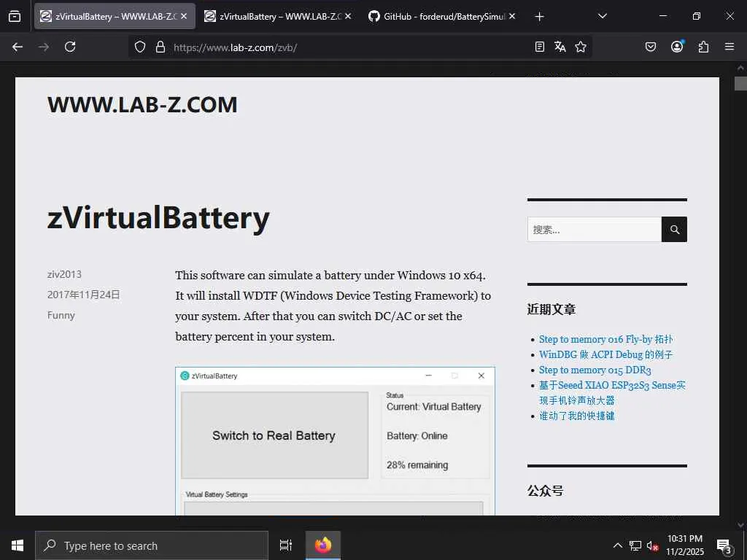Open the Windows Start menu
The image size is (747, 560).
(x=18, y=545)
